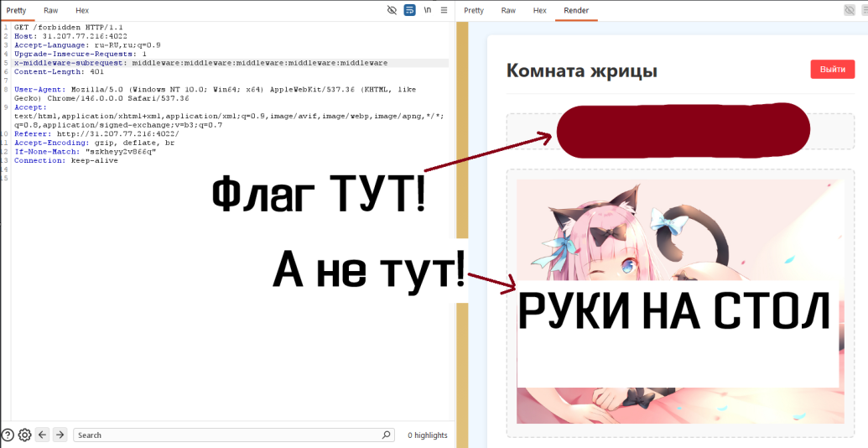Select the response Render tab
868x448 pixels.
click(576, 11)
